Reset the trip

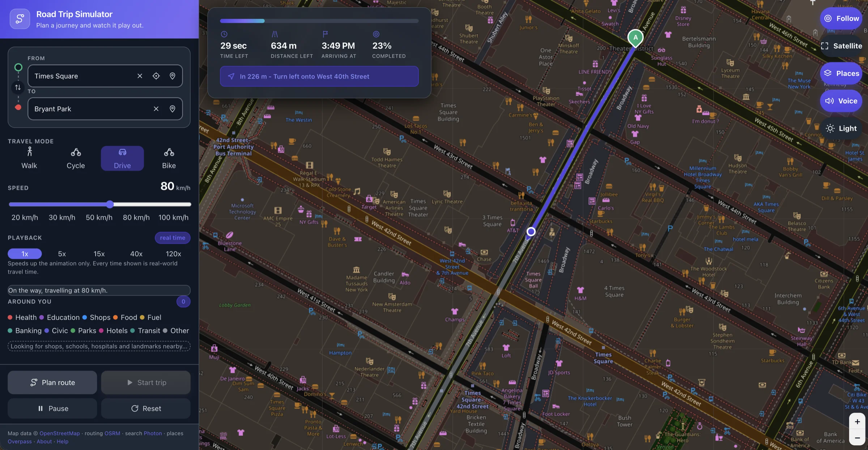[x=146, y=408]
